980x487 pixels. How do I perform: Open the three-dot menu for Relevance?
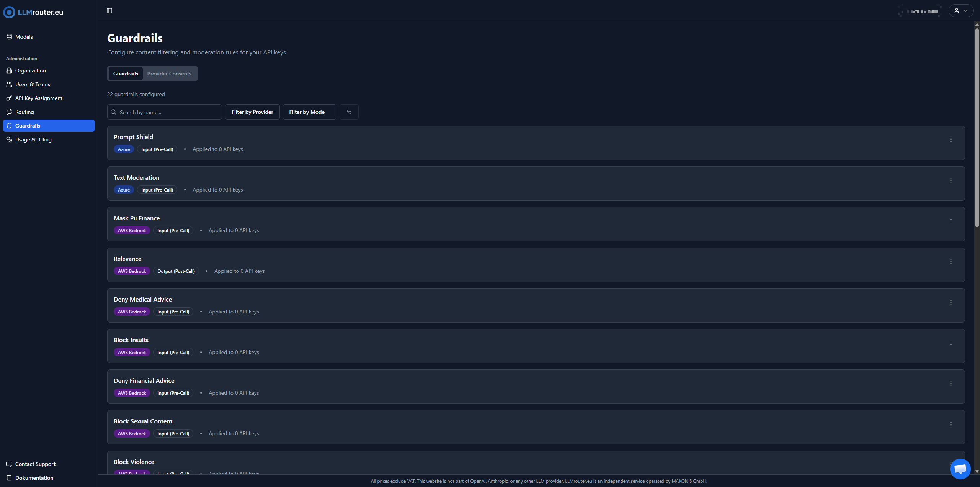tap(951, 262)
